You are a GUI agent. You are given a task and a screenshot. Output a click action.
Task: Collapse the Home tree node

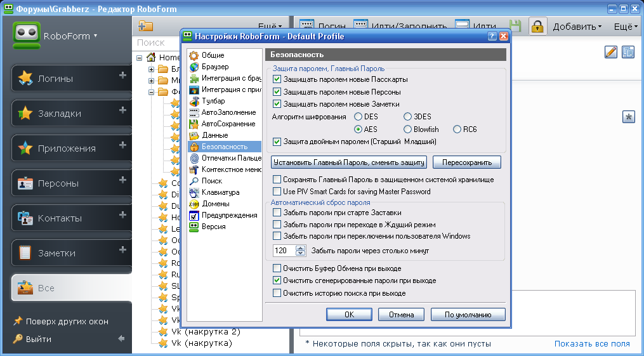(139, 58)
